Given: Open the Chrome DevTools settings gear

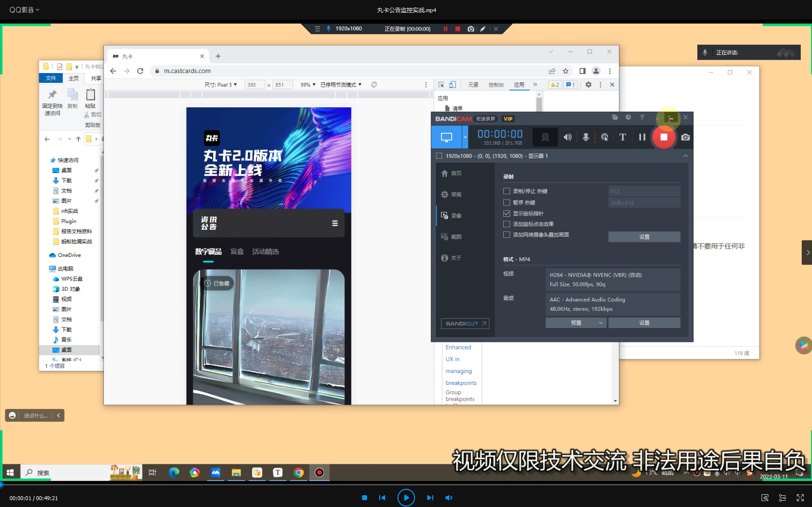Looking at the screenshot, I should (x=589, y=85).
